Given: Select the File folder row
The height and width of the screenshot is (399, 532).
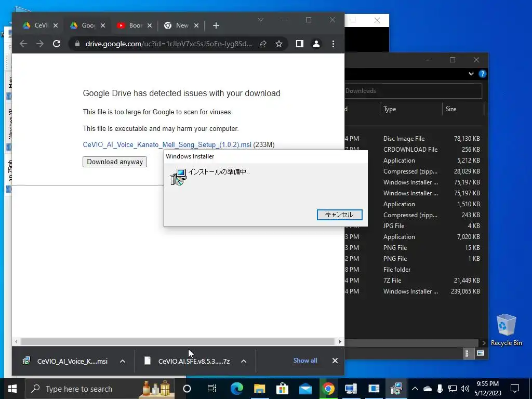Looking at the screenshot, I should pos(414,270).
